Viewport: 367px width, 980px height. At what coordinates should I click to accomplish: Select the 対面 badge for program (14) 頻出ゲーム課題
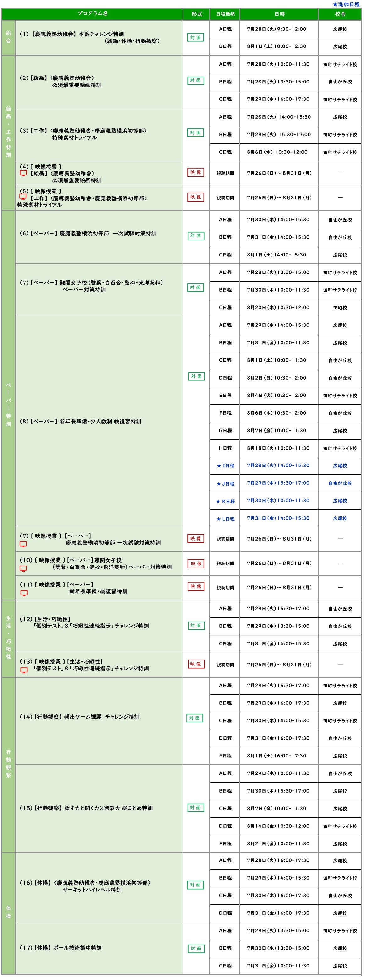(194, 718)
